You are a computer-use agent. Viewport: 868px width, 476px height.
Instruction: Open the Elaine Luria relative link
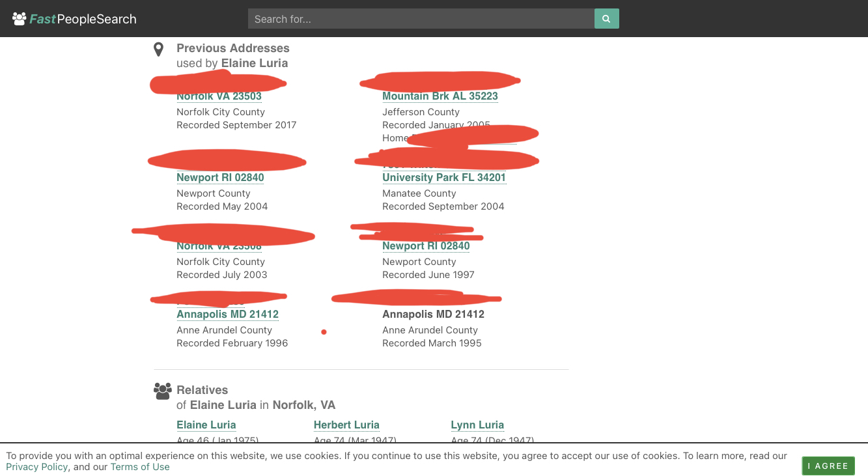(x=206, y=425)
